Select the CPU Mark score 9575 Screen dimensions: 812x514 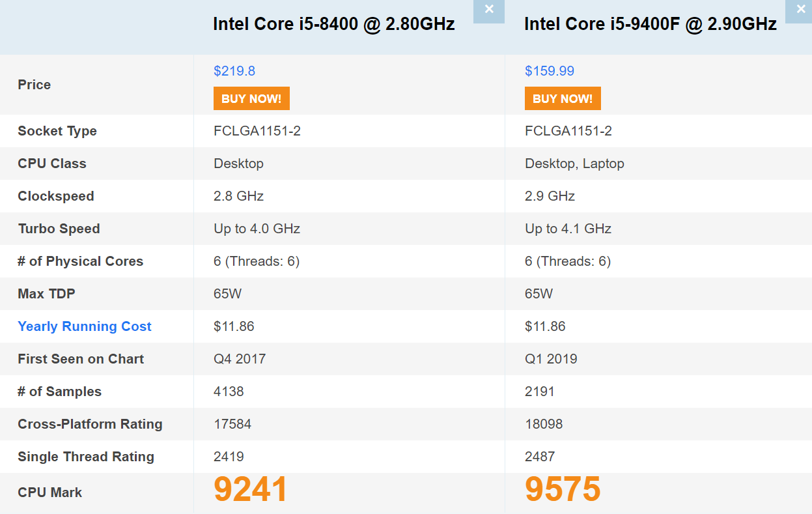563,489
